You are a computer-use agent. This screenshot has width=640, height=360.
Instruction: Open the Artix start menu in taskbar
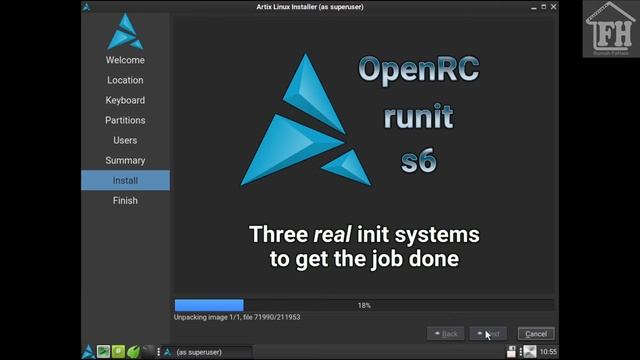pos(88,351)
